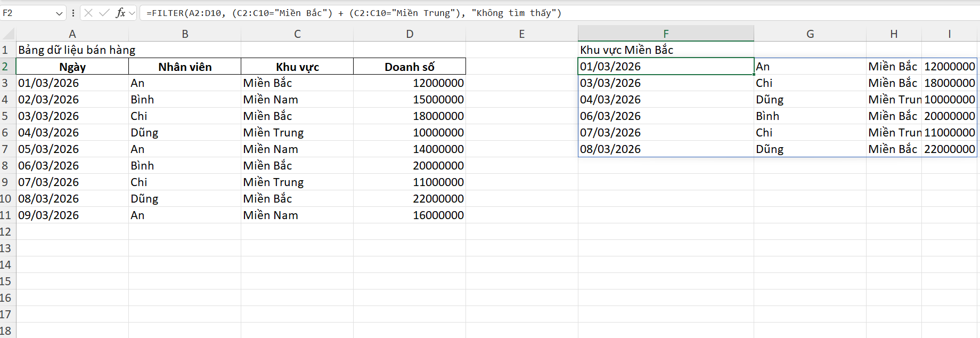Click the "Khu vực" header cell

click(297, 67)
